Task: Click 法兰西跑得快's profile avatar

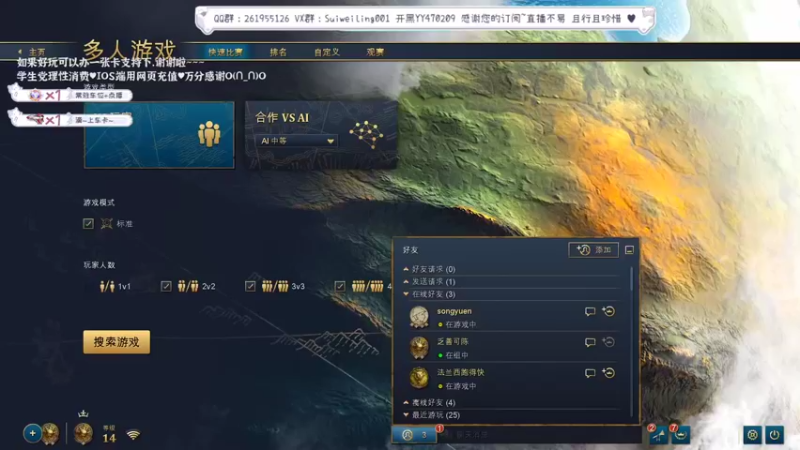Action: (419, 378)
